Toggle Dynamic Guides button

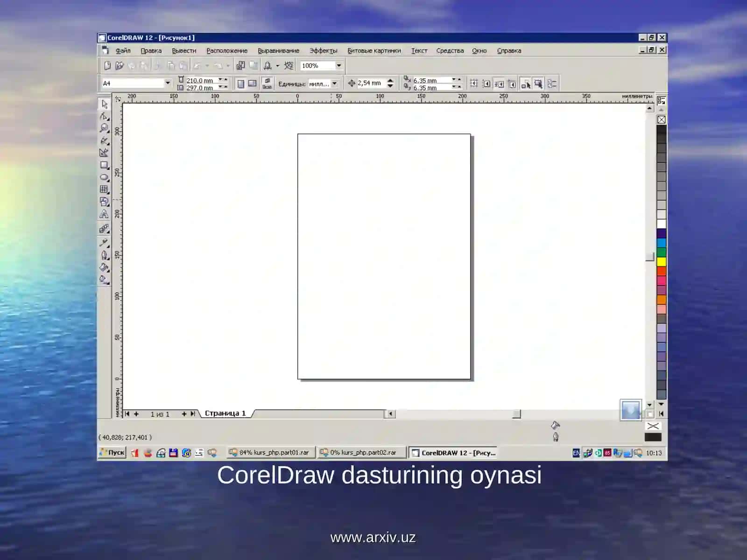click(x=512, y=84)
